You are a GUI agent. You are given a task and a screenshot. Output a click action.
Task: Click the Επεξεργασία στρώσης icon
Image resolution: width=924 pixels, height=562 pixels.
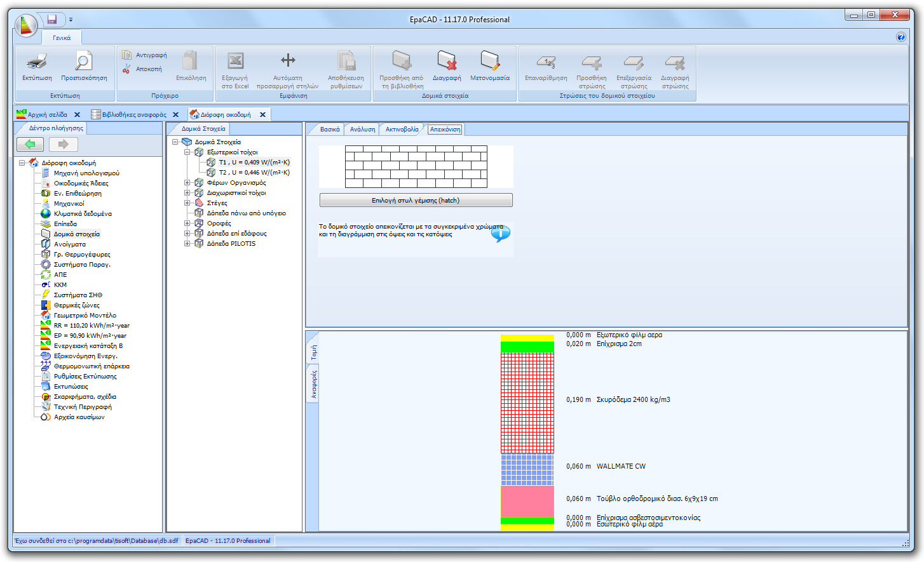pos(634,64)
